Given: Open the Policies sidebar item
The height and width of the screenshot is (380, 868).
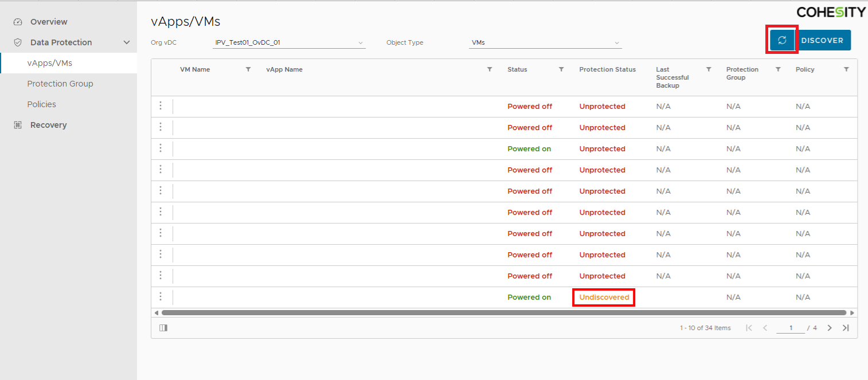Looking at the screenshot, I should pyautogui.click(x=42, y=104).
